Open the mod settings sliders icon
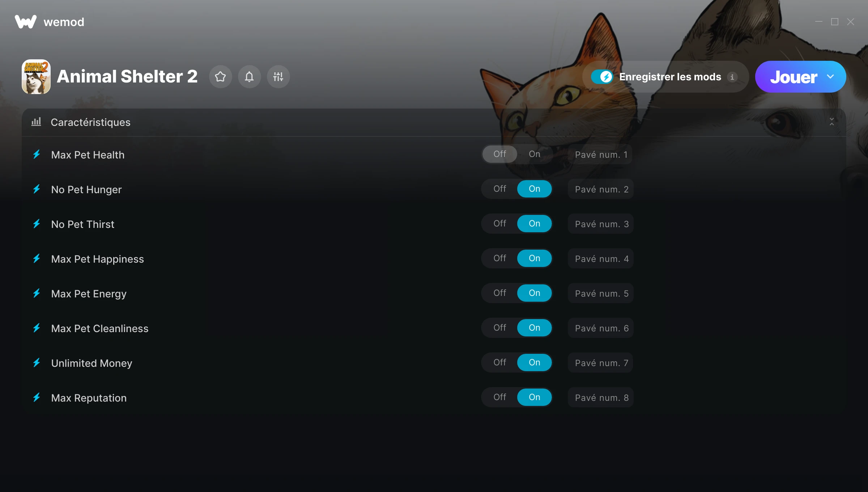 278,77
